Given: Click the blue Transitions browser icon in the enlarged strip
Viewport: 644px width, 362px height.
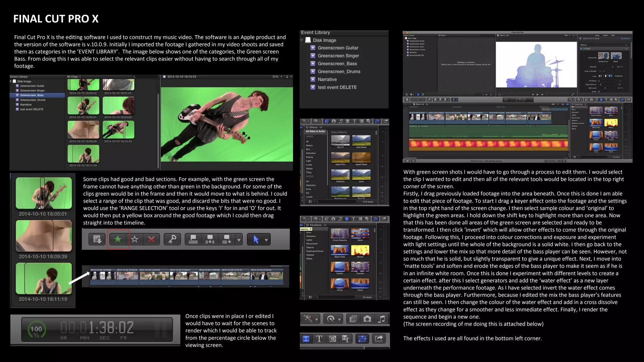Looking at the screenshot, I should pyautogui.click(x=306, y=338).
